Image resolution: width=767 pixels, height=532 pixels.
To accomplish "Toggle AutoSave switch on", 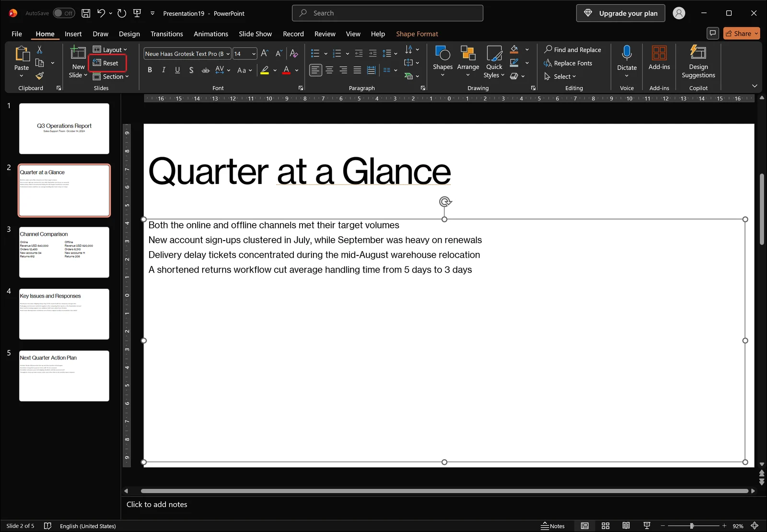I will pyautogui.click(x=64, y=13).
